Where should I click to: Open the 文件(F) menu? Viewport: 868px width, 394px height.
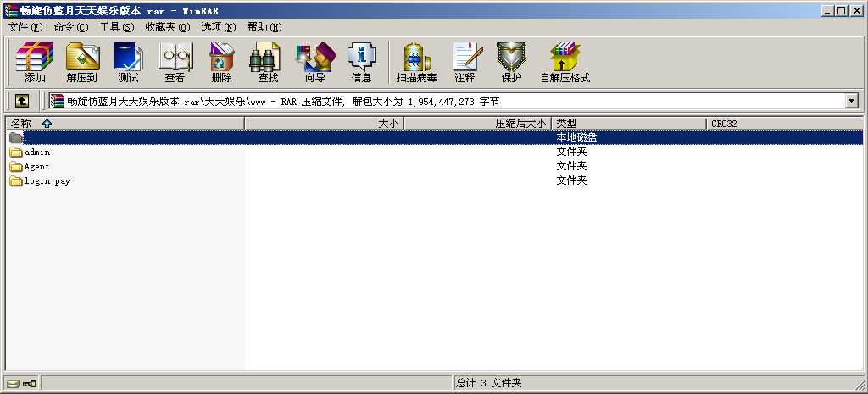click(25, 27)
